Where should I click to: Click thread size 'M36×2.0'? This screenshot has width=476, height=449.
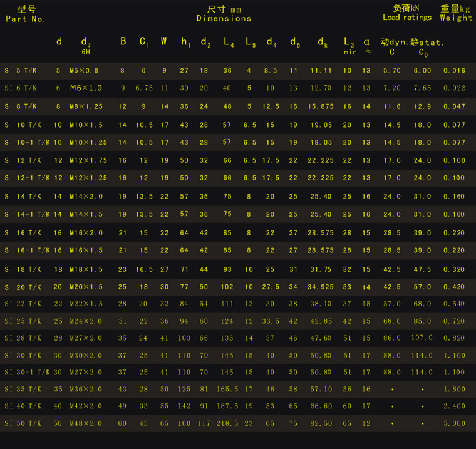coord(86,389)
